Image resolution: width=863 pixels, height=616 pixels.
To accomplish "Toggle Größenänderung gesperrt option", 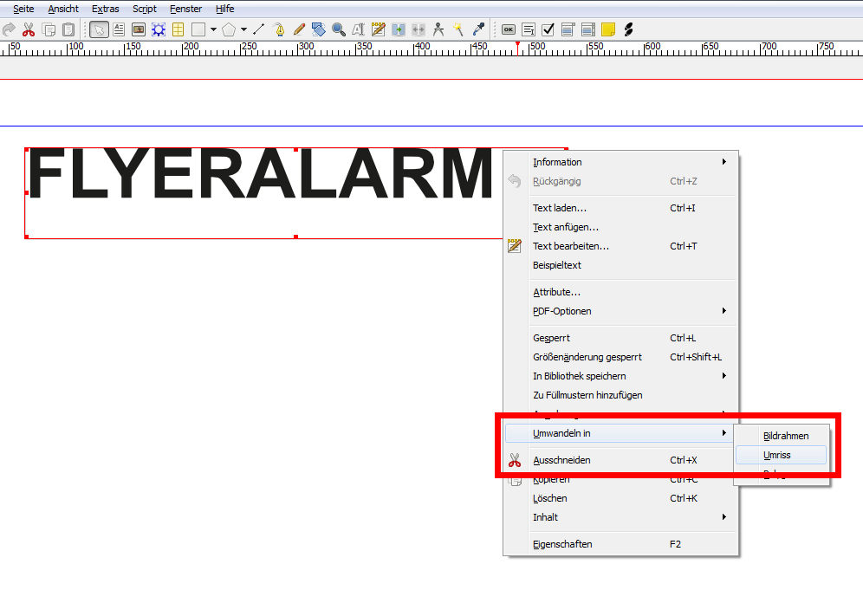I will point(587,357).
